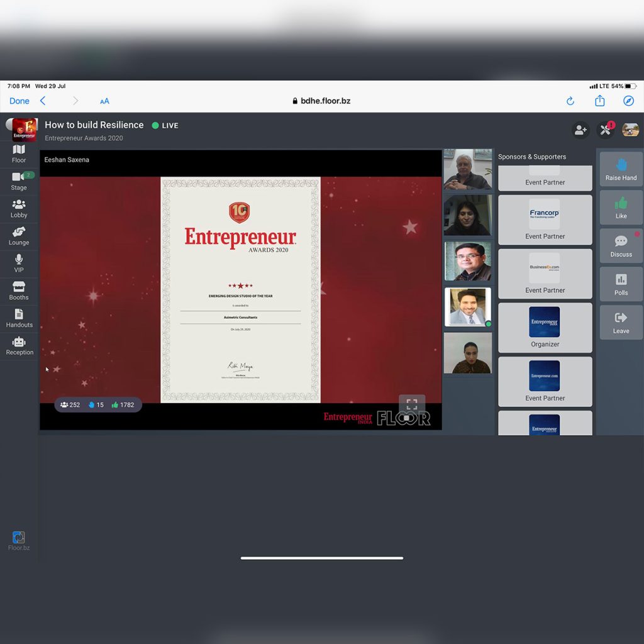The height and width of the screenshot is (644, 644).
Task: Select the woman with hair bun thumbnail
Action: [468, 353]
